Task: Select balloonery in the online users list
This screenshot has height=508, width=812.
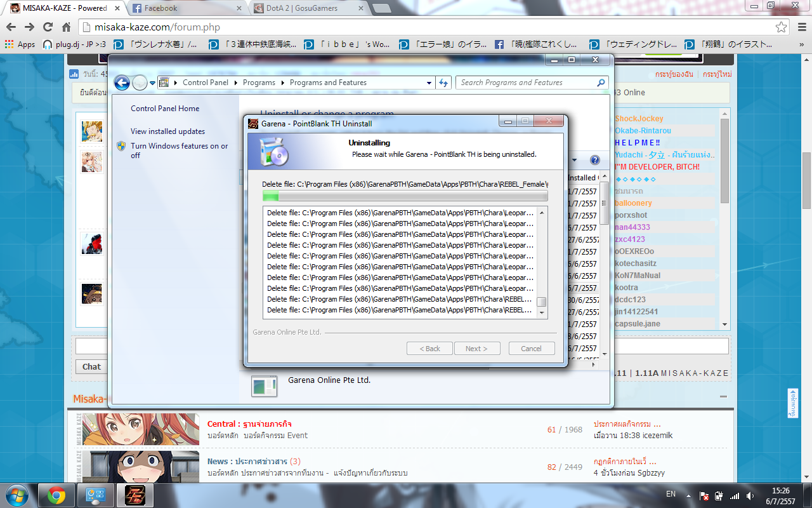Action: (x=633, y=203)
